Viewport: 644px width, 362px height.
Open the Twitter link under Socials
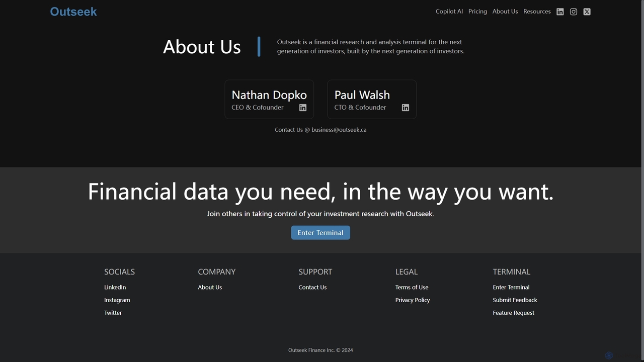113,313
